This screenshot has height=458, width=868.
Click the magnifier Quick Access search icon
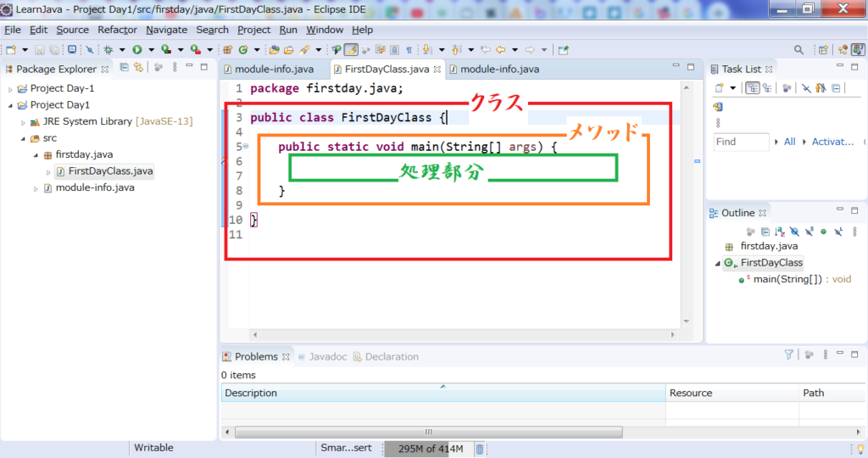click(x=798, y=50)
